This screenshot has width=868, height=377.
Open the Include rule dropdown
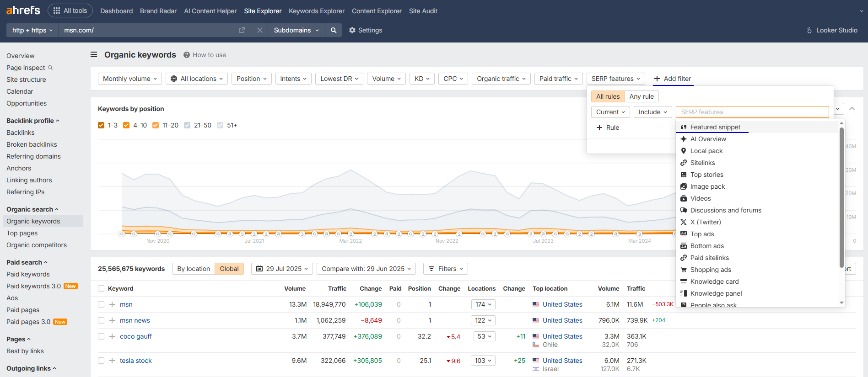coord(652,112)
